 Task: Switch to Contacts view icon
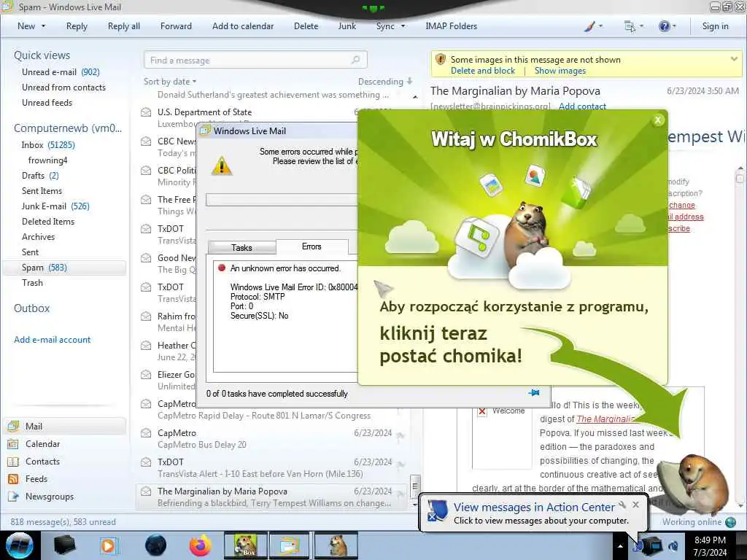[x=13, y=462]
